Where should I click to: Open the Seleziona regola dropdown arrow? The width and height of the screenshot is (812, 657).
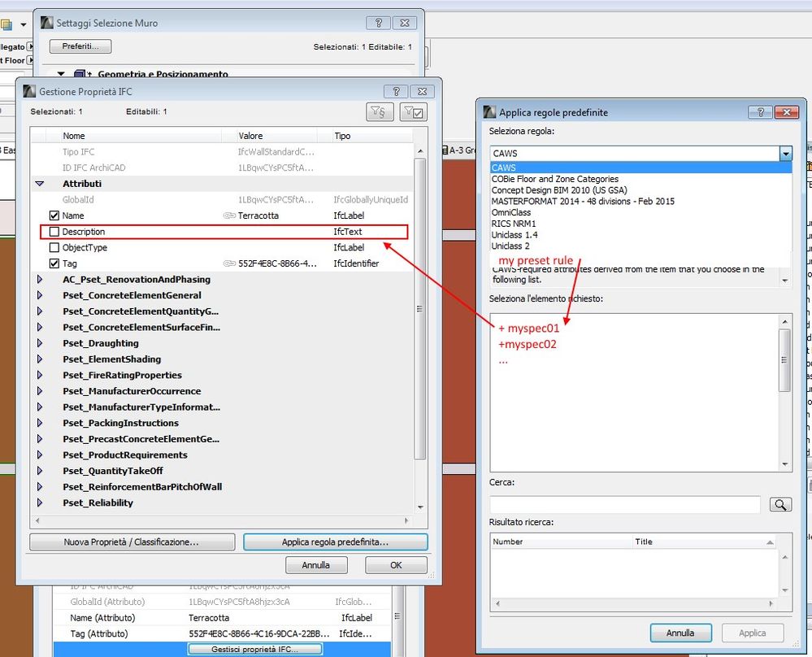pos(786,154)
